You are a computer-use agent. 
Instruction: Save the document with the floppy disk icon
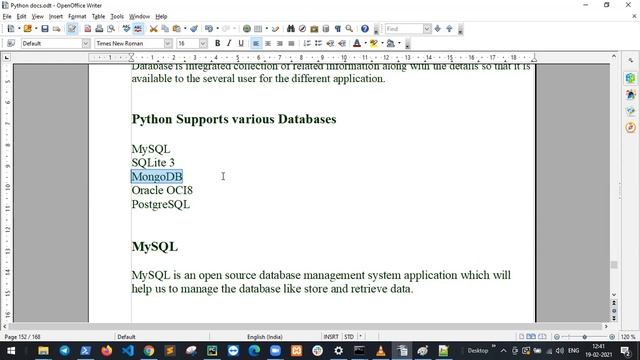point(45,29)
